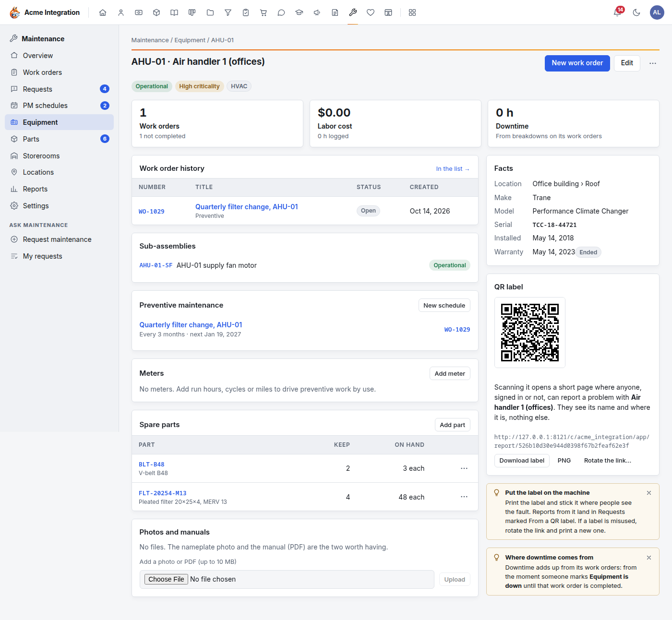Open WO-1029 in work order history
The height and width of the screenshot is (620, 672).
pyautogui.click(x=152, y=212)
